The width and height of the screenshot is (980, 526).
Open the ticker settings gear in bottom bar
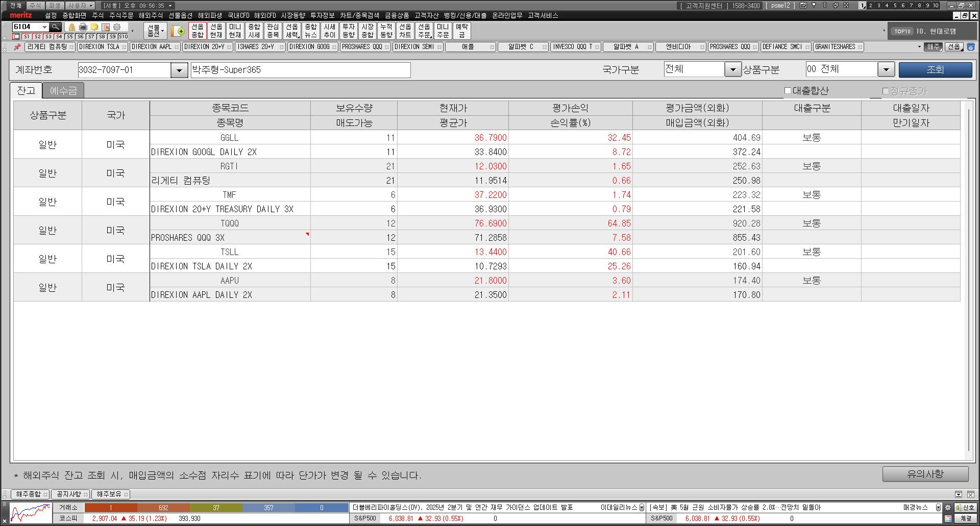pos(948,508)
